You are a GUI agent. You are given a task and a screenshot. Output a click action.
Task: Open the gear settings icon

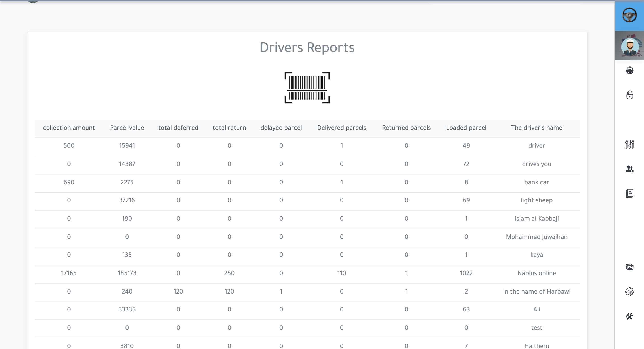tap(629, 292)
